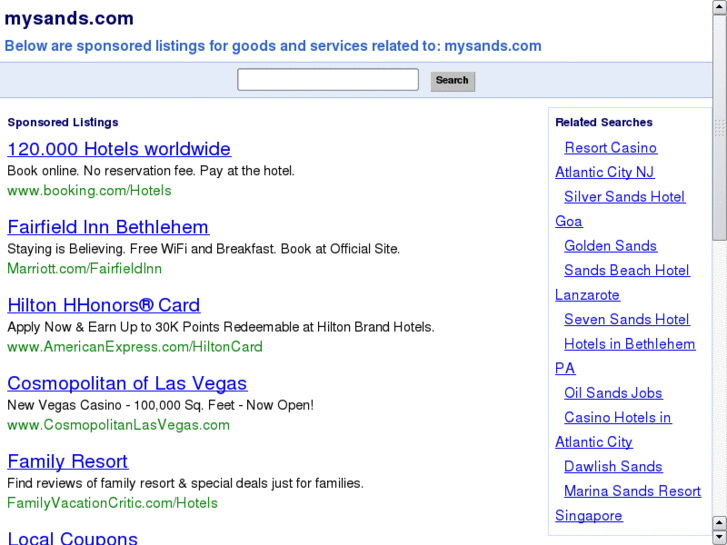Click the mysands.com page title
Viewport: 727px width, 545px height.
(69, 19)
